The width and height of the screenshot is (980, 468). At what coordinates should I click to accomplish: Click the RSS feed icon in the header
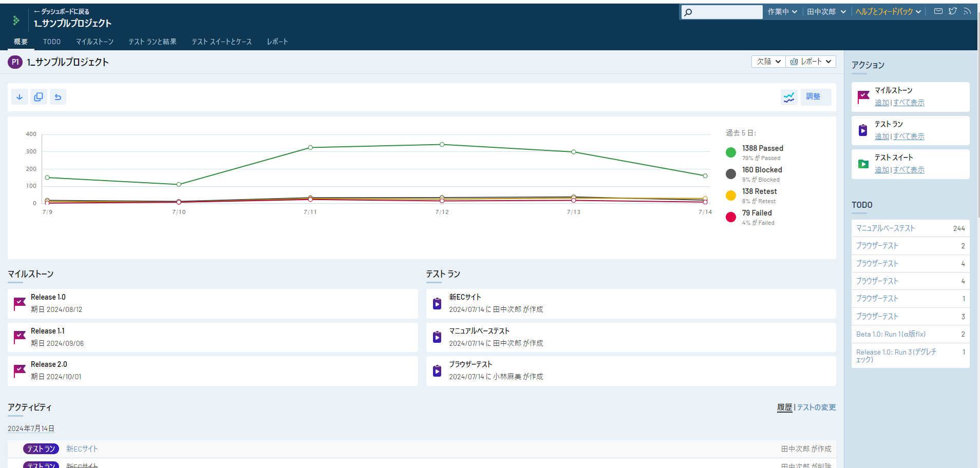click(967, 11)
